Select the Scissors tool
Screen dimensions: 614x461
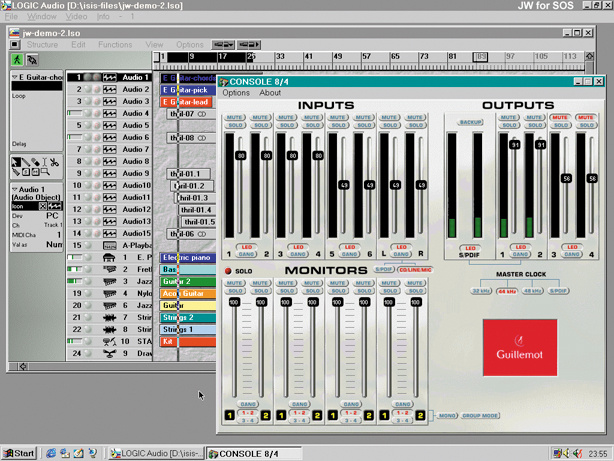54,162
